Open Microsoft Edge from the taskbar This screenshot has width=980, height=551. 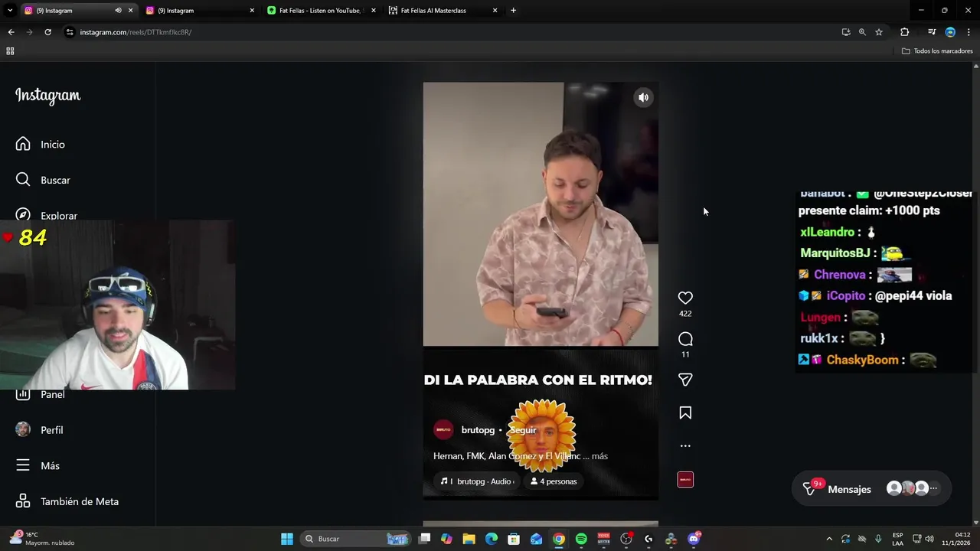point(492,539)
